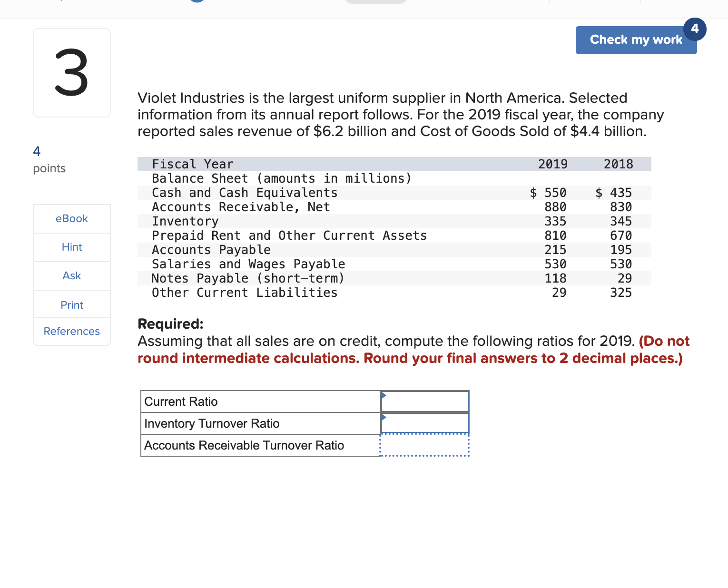Click the '195' accounts payable value
Screen dimensions: 728x588
point(621,250)
